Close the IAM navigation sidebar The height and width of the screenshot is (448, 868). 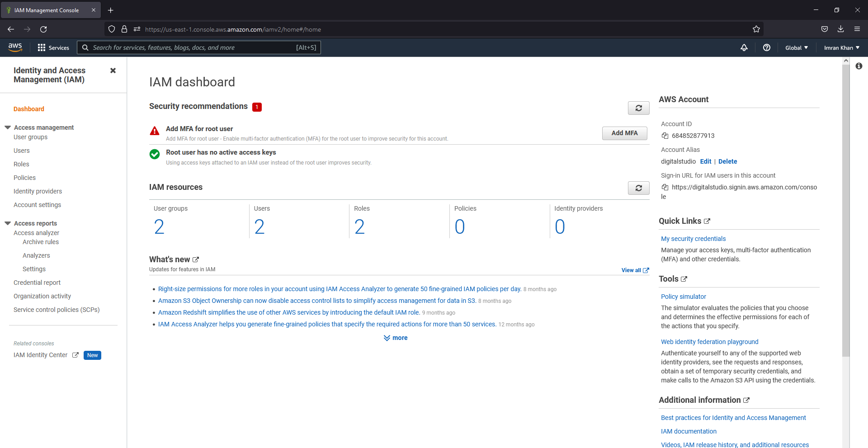tap(113, 71)
